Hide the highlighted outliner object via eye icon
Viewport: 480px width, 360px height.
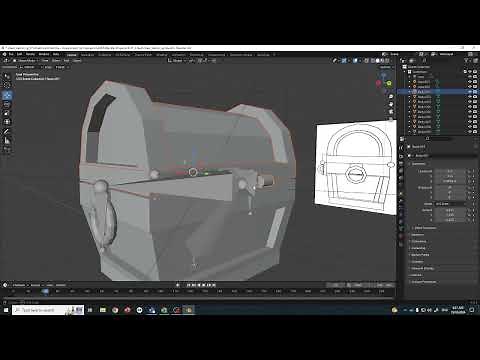coord(470,92)
